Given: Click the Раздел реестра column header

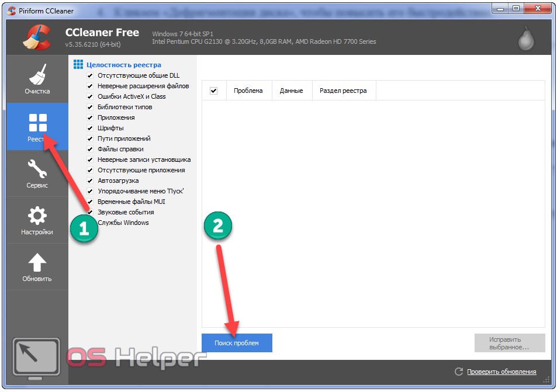Looking at the screenshot, I should (x=343, y=91).
